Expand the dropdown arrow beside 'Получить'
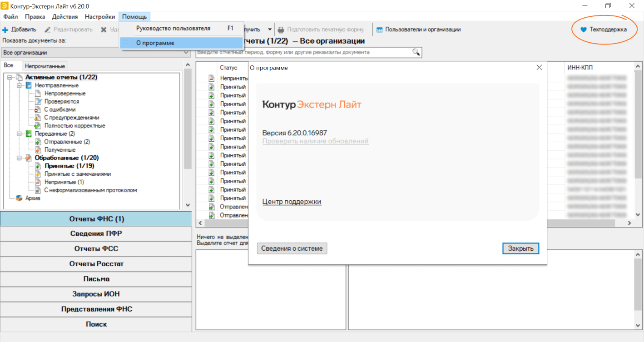 click(x=270, y=30)
